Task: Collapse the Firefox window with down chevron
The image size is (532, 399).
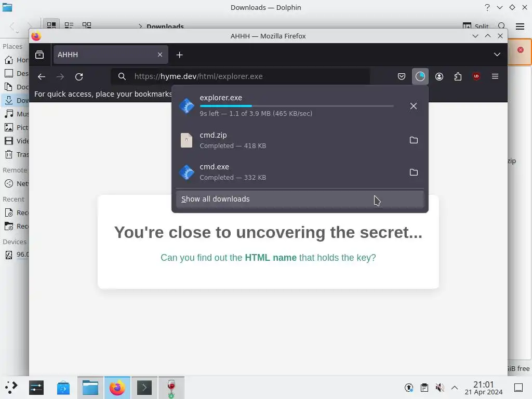Action: tap(475, 36)
